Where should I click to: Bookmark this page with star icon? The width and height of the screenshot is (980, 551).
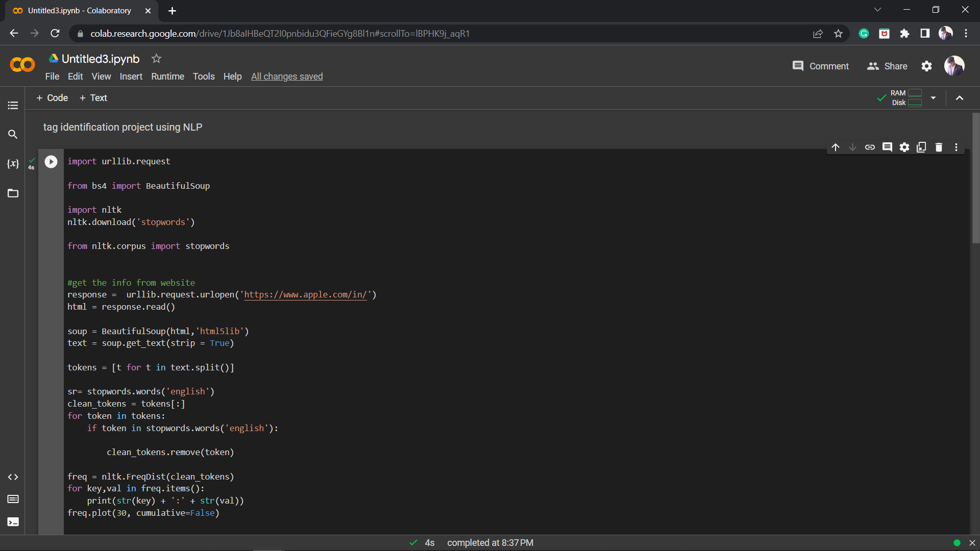click(838, 34)
